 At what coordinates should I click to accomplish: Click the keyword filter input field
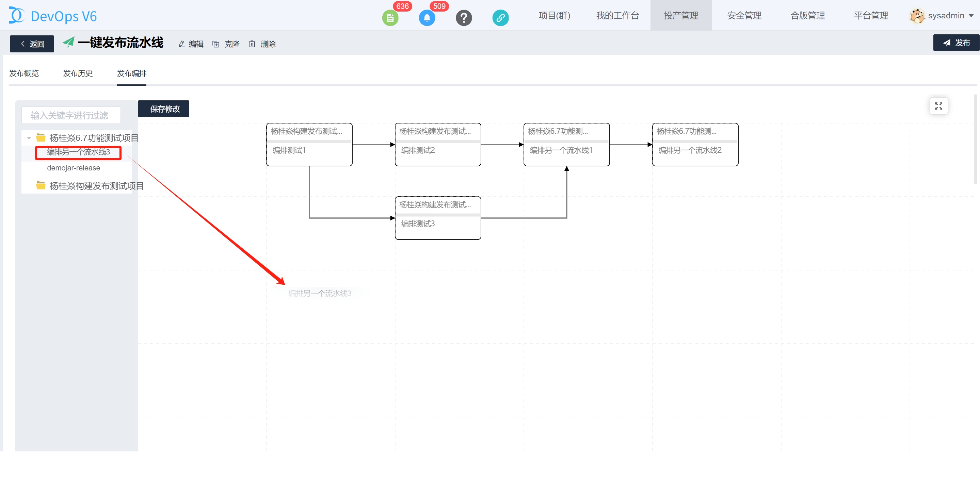pos(71,115)
